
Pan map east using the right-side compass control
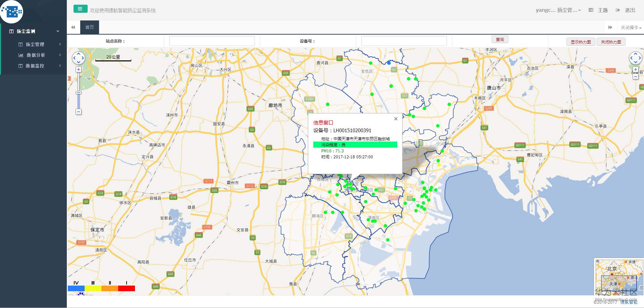click(x=640, y=58)
